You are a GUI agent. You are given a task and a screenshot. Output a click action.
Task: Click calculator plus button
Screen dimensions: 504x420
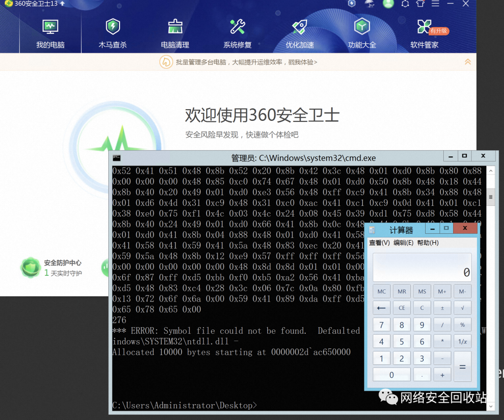[442, 375]
